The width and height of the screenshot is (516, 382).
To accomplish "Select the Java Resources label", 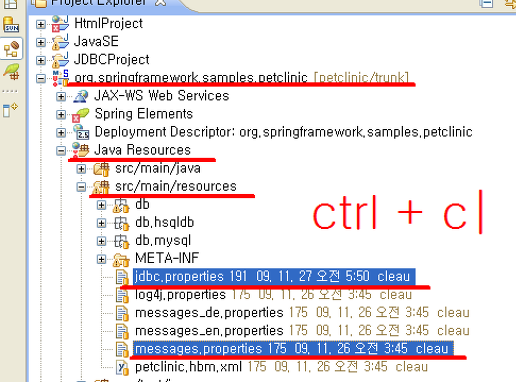I will coord(142,150).
